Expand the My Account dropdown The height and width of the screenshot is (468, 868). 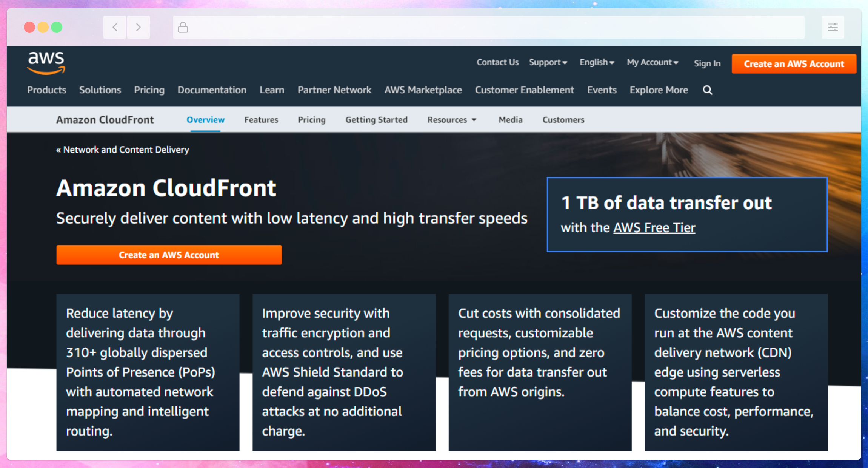coord(653,62)
